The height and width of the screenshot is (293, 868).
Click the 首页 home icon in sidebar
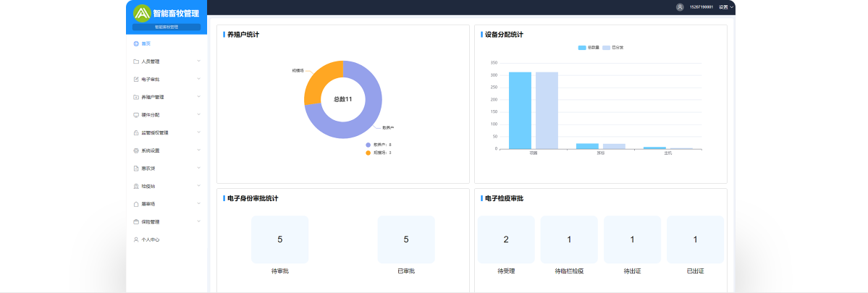[136, 43]
